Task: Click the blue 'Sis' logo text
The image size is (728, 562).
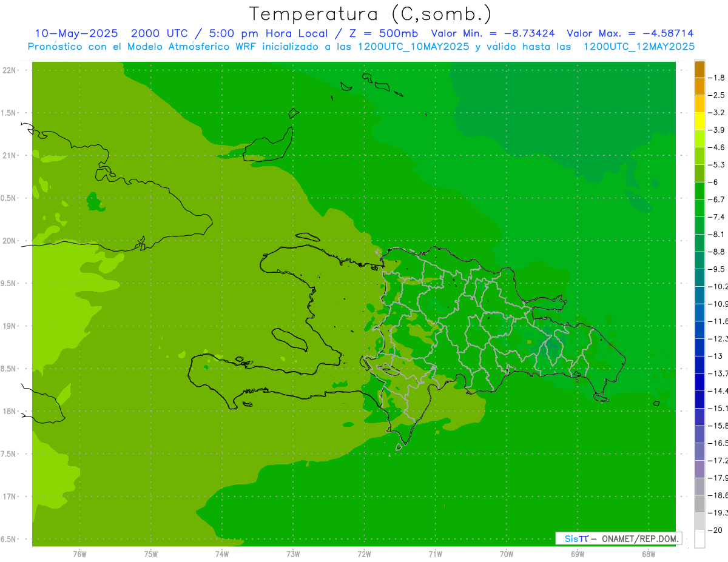Action: click(572, 538)
